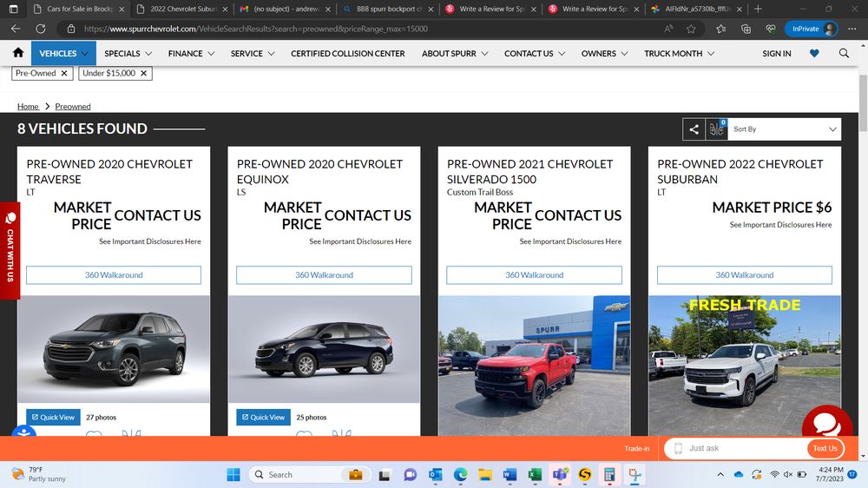Expand the Specials menu

coord(128,53)
